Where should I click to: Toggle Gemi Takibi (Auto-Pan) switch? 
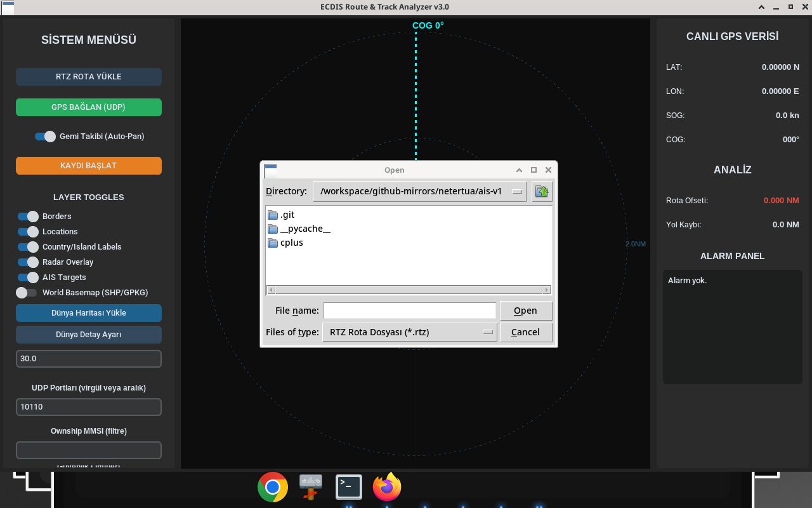(x=45, y=137)
